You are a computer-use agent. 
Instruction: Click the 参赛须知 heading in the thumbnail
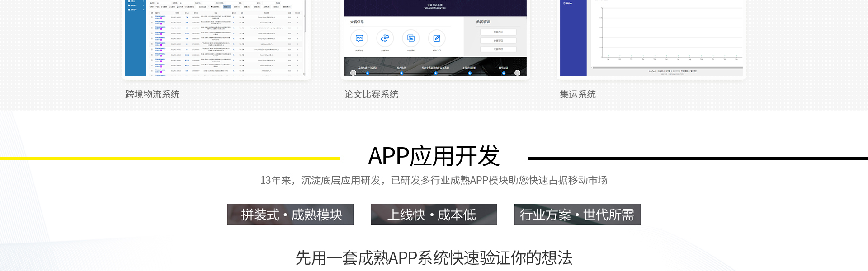483,22
